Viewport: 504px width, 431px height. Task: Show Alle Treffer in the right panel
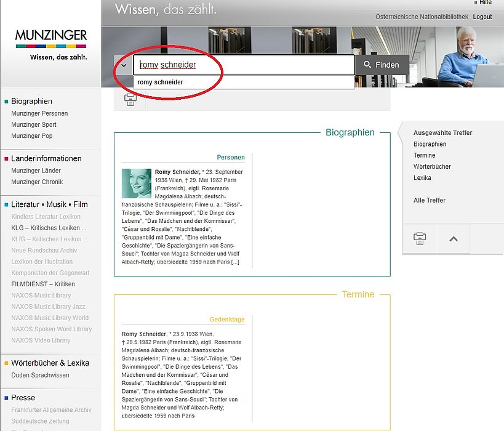point(430,200)
